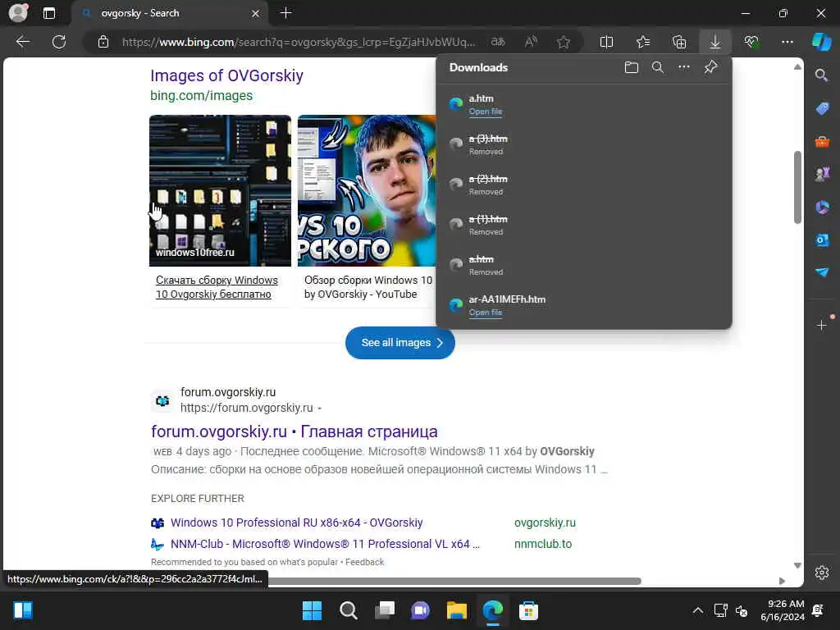Open Images of OVGorskiy heading link
Viewport: 840px width, 630px height.
click(226, 75)
